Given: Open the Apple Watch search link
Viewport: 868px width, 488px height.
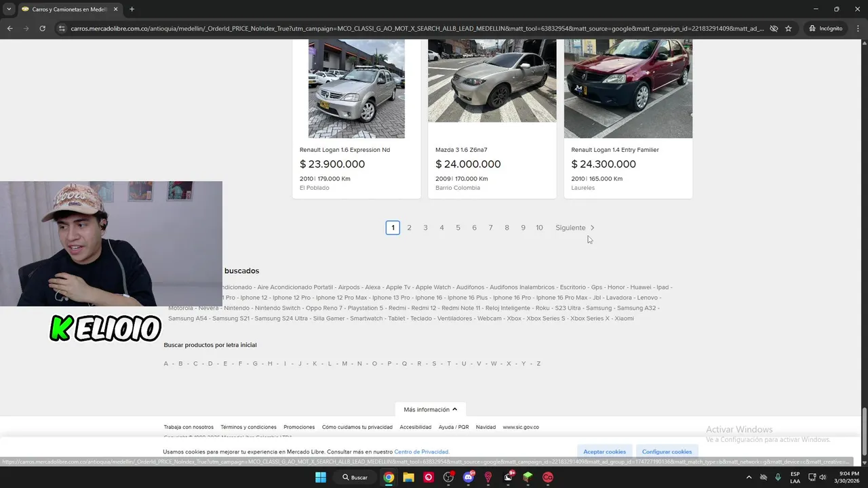Looking at the screenshot, I should (433, 287).
